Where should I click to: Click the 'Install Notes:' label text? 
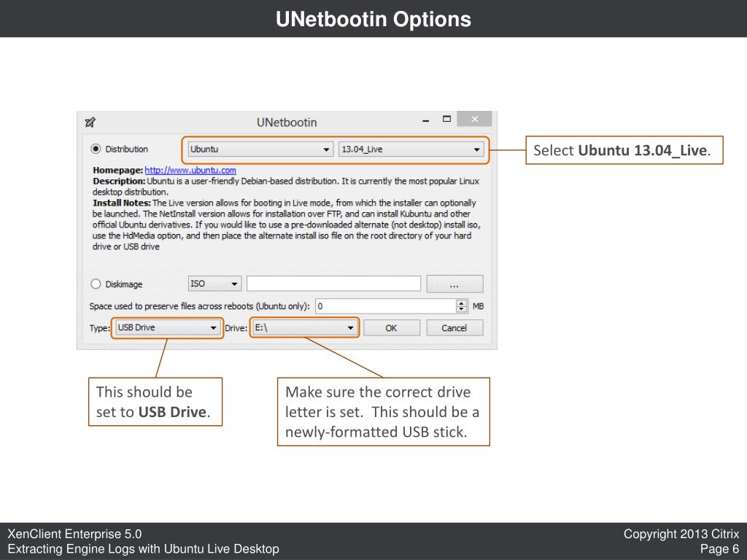click(122, 203)
